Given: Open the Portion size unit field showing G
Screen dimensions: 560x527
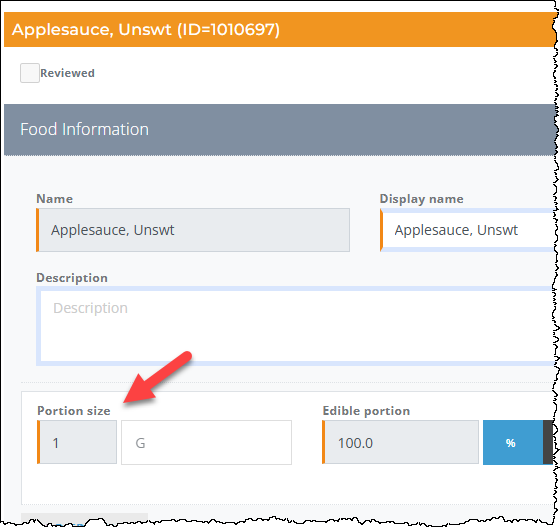Looking at the screenshot, I should point(206,442).
